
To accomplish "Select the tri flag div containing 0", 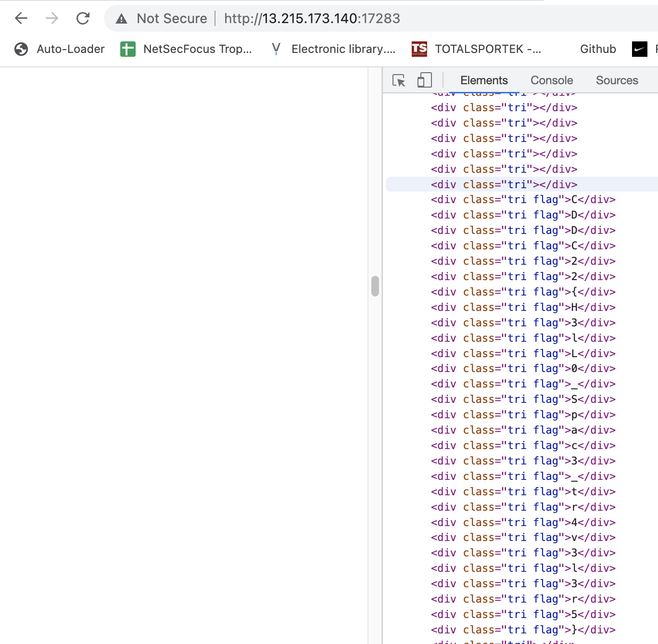I will tap(523, 368).
